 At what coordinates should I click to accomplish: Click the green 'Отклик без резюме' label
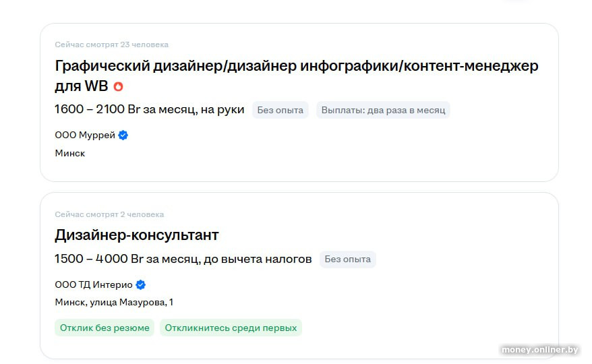(105, 328)
